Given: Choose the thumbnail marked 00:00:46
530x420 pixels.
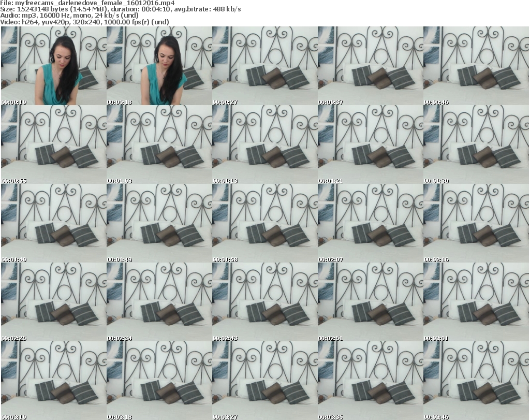Looking at the screenshot, I should tap(476, 66).
